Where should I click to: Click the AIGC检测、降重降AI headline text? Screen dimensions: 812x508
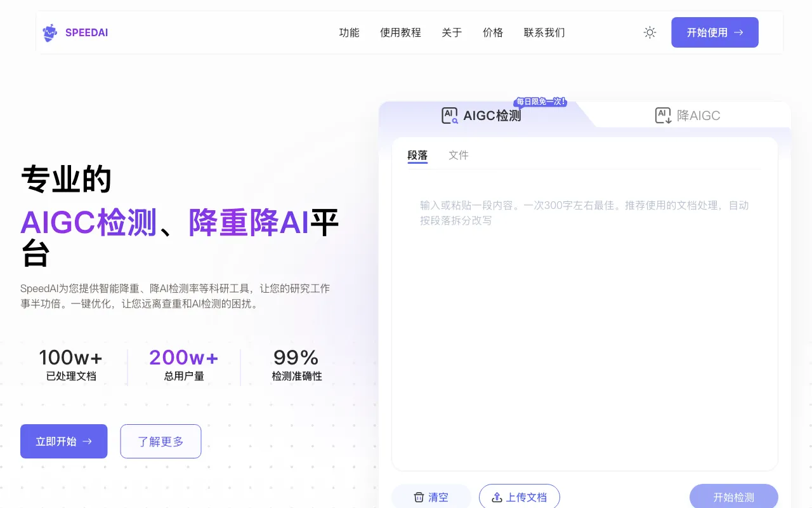point(165,222)
